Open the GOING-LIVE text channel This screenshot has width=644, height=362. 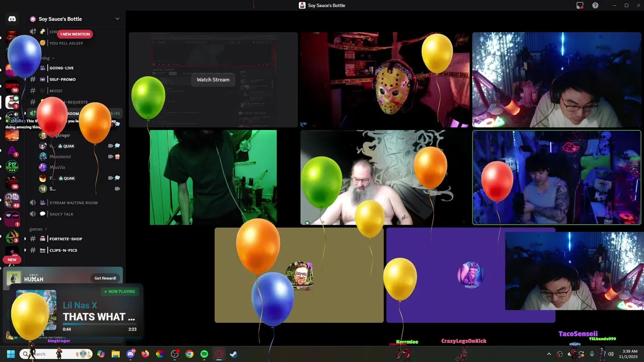pos(61,68)
